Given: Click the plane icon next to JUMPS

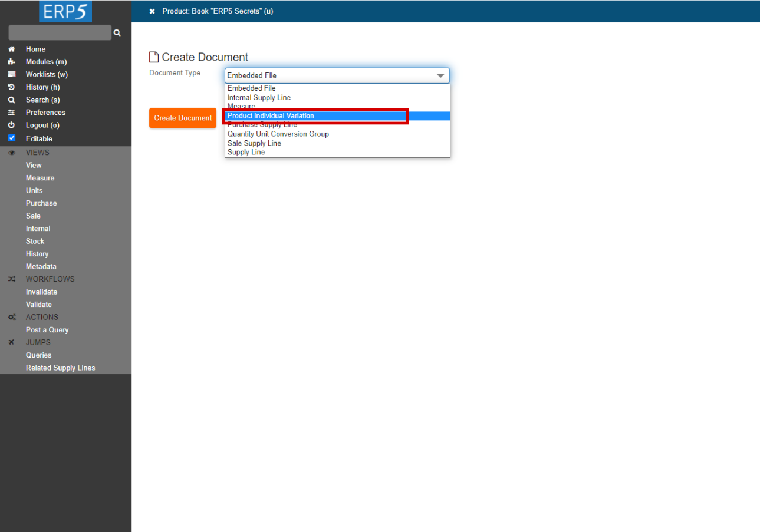Looking at the screenshot, I should point(12,342).
